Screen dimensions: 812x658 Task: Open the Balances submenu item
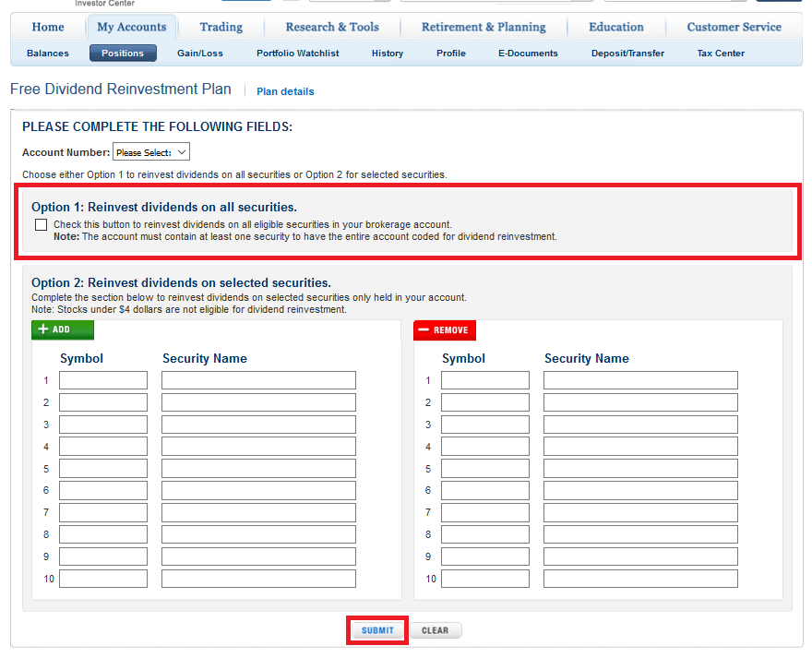(48, 54)
